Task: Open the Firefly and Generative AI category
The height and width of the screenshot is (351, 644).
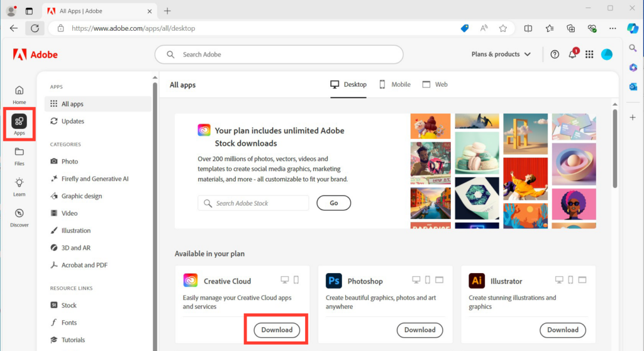Action: click(x=94, y=179)
